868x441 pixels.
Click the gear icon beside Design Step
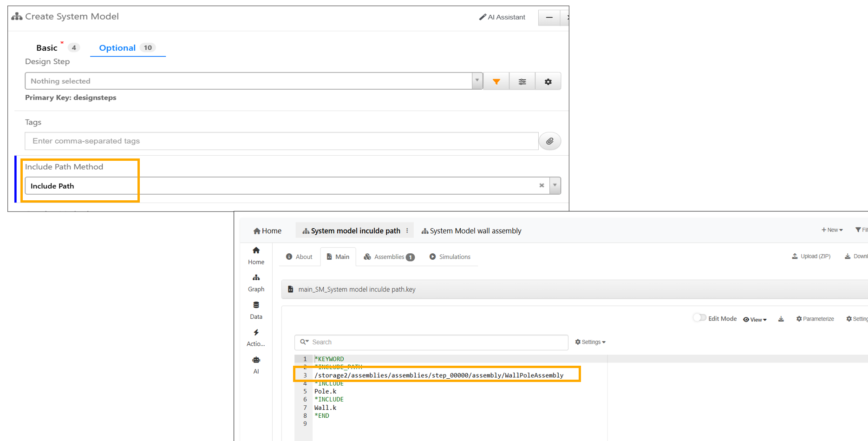click(548, 81)
